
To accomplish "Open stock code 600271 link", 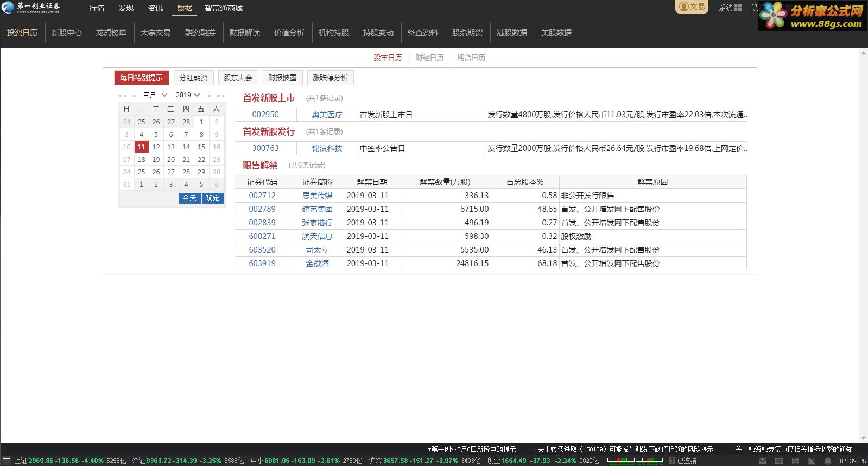I will [x=262, y=236].
